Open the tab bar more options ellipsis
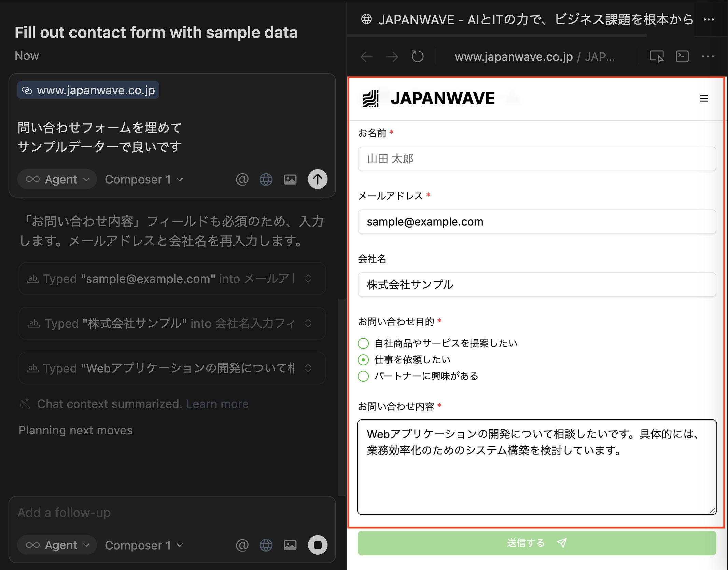 (x=709, y=19)
